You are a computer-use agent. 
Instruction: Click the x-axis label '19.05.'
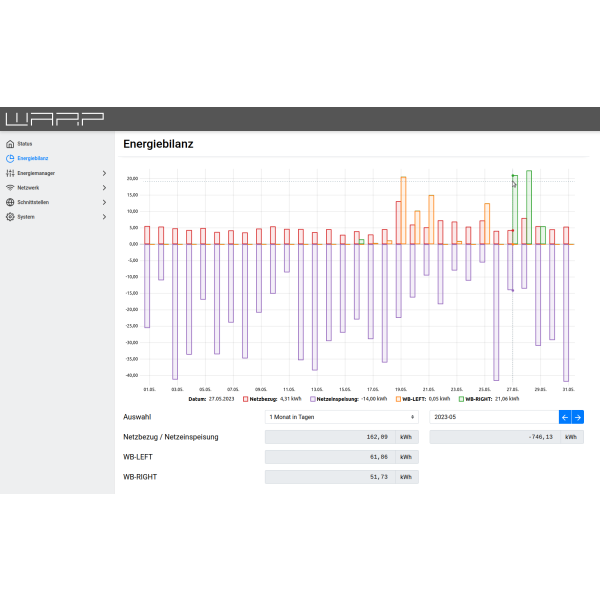point(401,389)
